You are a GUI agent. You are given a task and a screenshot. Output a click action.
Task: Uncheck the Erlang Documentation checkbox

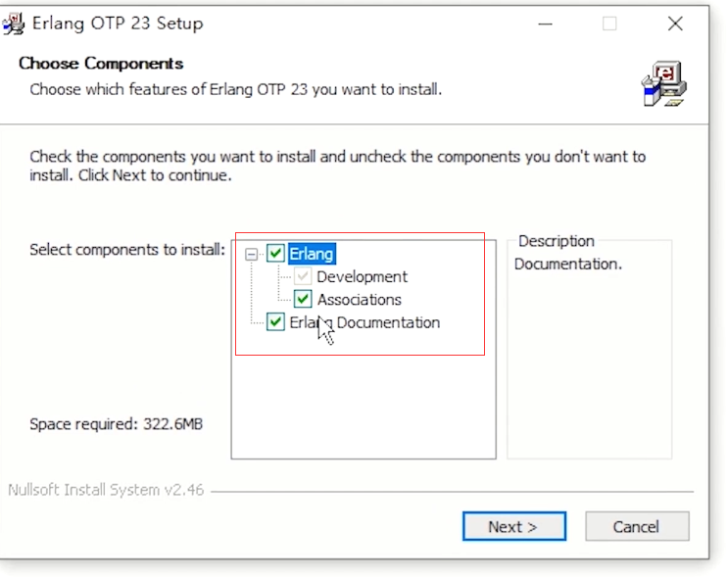click(275, 321)
